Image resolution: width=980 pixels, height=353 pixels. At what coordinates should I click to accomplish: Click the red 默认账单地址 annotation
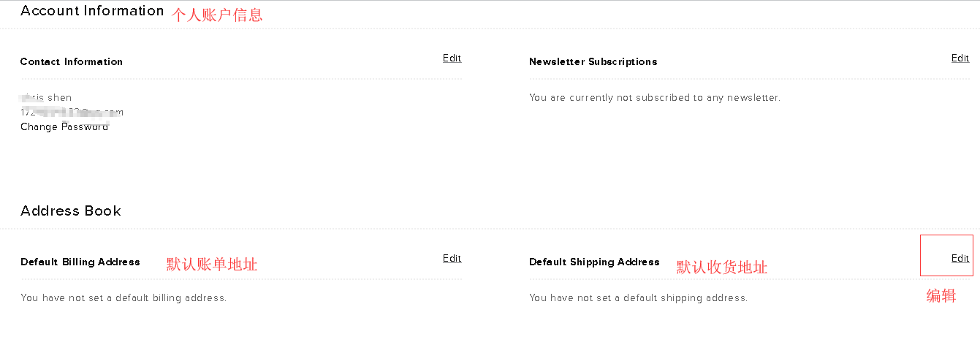[212, 265]
